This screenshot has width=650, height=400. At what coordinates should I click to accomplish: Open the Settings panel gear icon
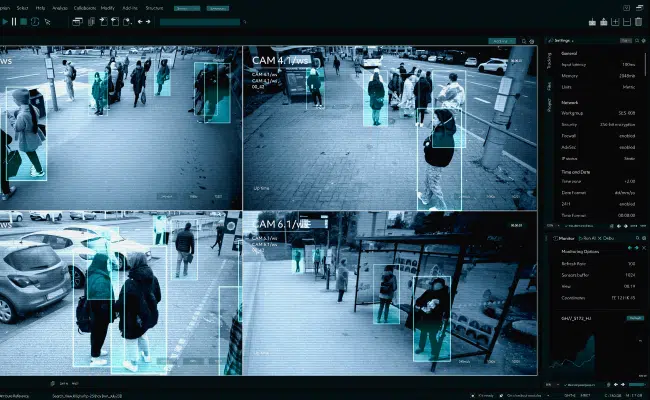(x=644, y=41)
